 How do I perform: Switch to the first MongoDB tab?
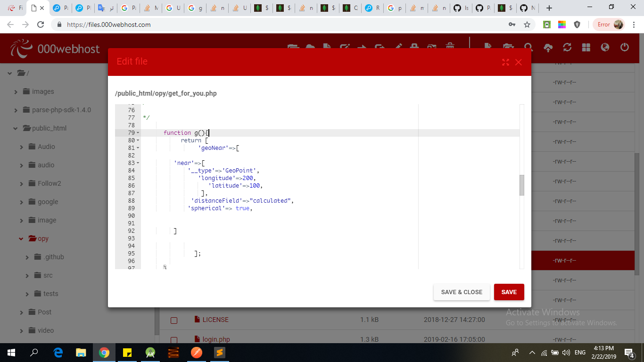[262, 8]
